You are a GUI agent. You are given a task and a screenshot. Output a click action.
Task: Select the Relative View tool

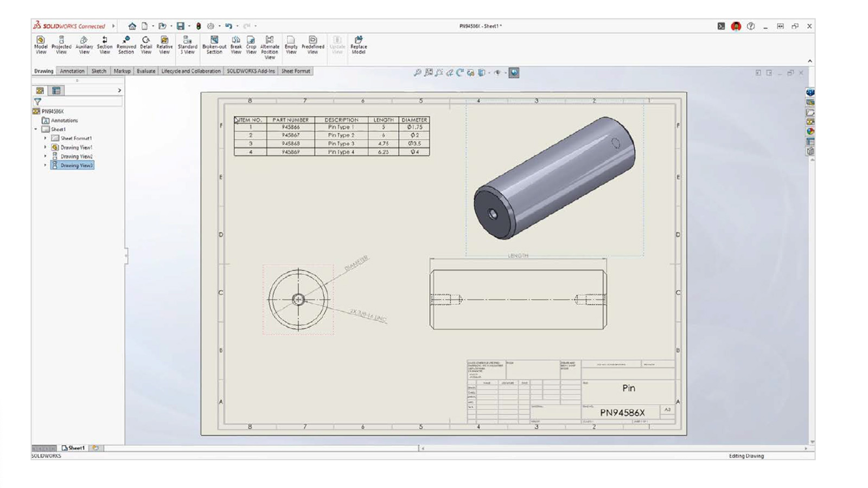[x=164, y=45]
